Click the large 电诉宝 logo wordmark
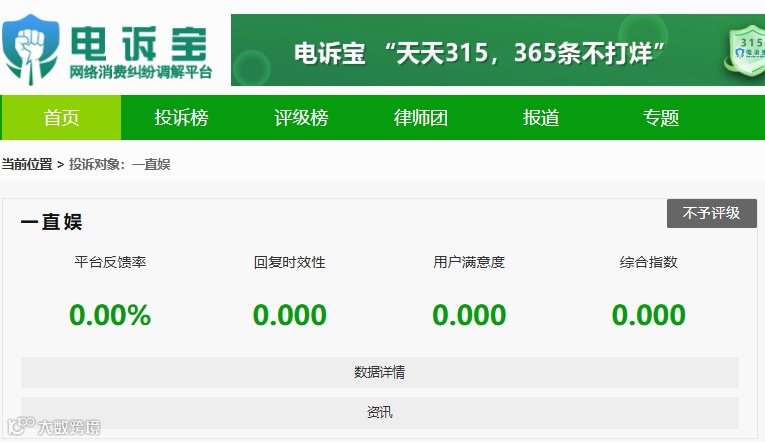765x442 pixels. click(x=139, y=43)
